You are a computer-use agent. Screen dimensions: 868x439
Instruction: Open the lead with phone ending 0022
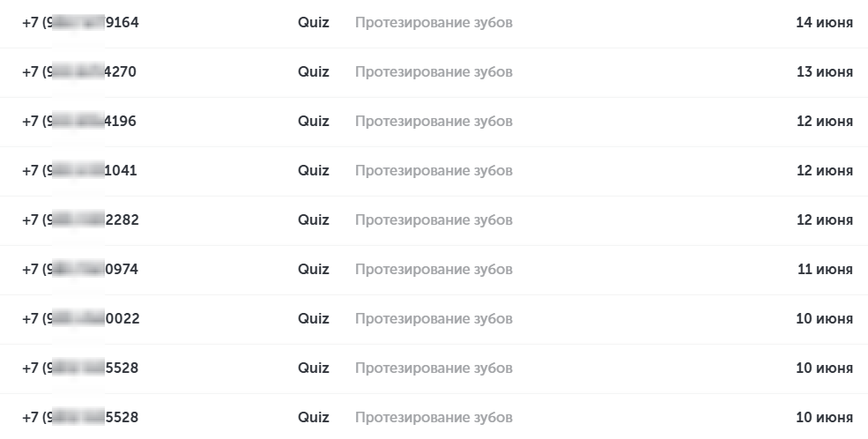[x=80, y=319]
